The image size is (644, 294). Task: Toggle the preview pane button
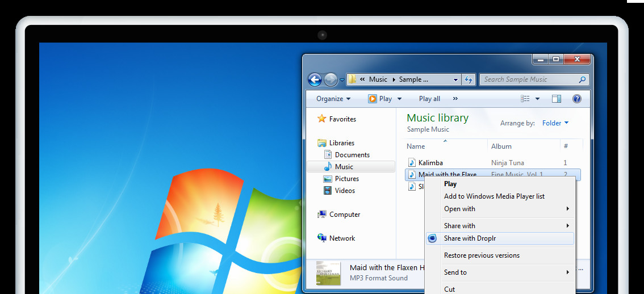point(557,99)
